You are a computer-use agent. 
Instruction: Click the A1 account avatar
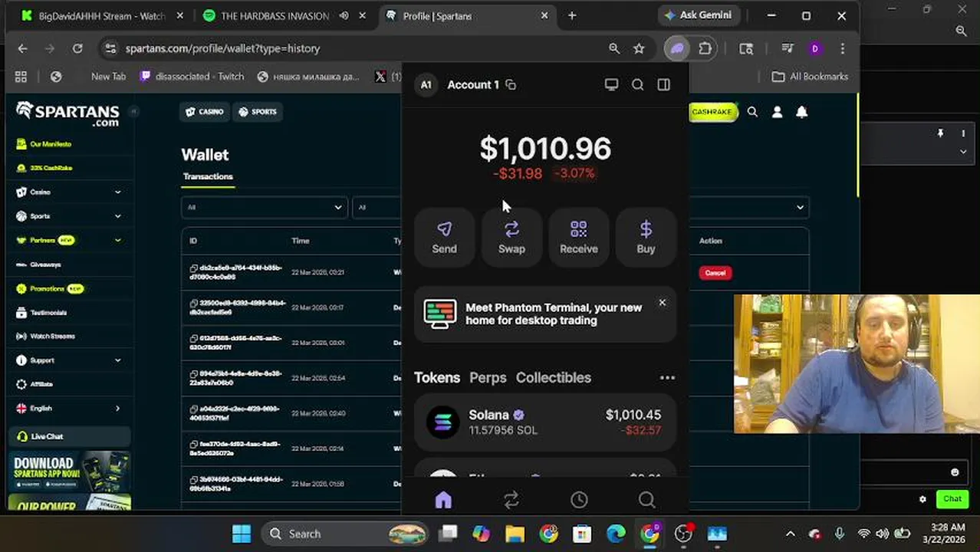[x=426, y=85]
